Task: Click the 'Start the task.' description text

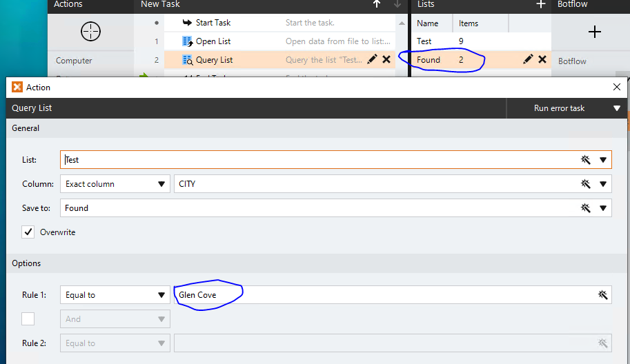Action: click(x=310, y=23)
